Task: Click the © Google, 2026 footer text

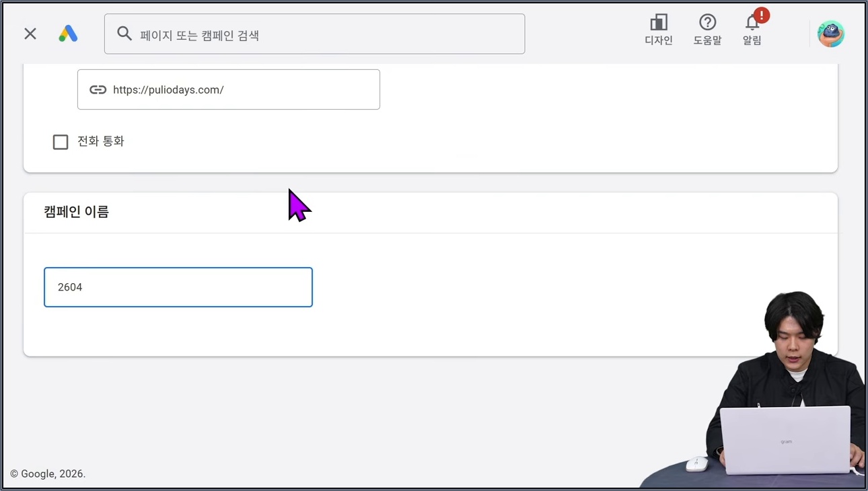Action: (48, 474)
